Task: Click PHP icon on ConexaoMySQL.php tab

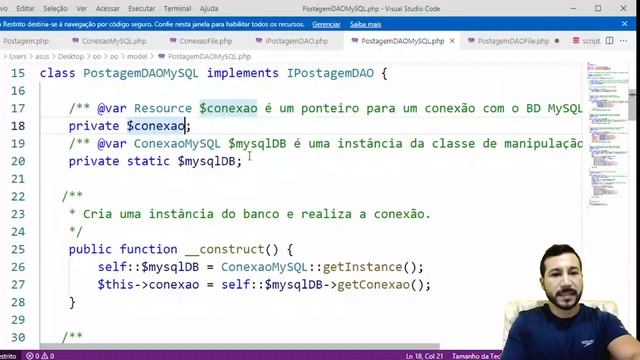Action: pyautogui.click(x=75, y=41)
